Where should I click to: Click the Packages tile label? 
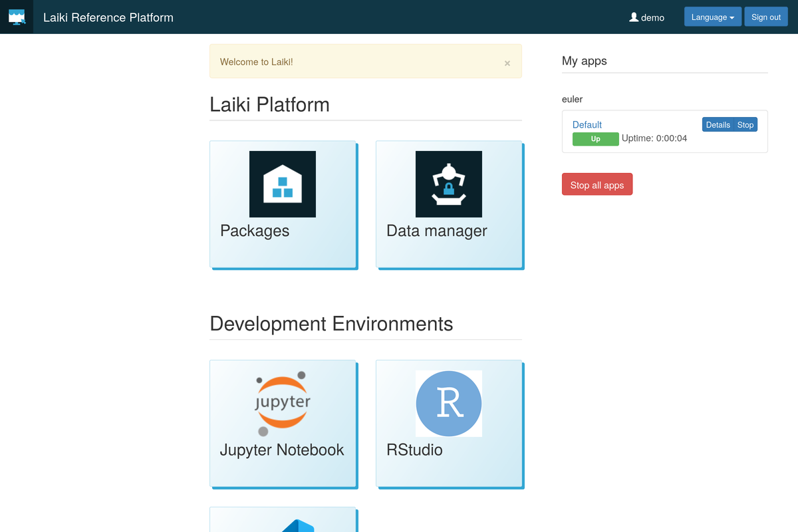click(255, 231)
